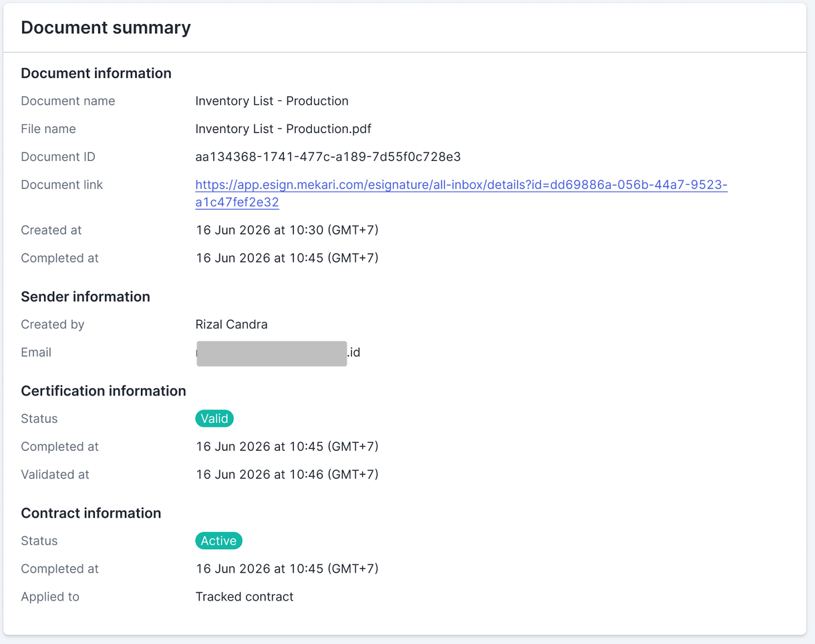Click the Completed at value under Contract information

(x=287, y=569)
